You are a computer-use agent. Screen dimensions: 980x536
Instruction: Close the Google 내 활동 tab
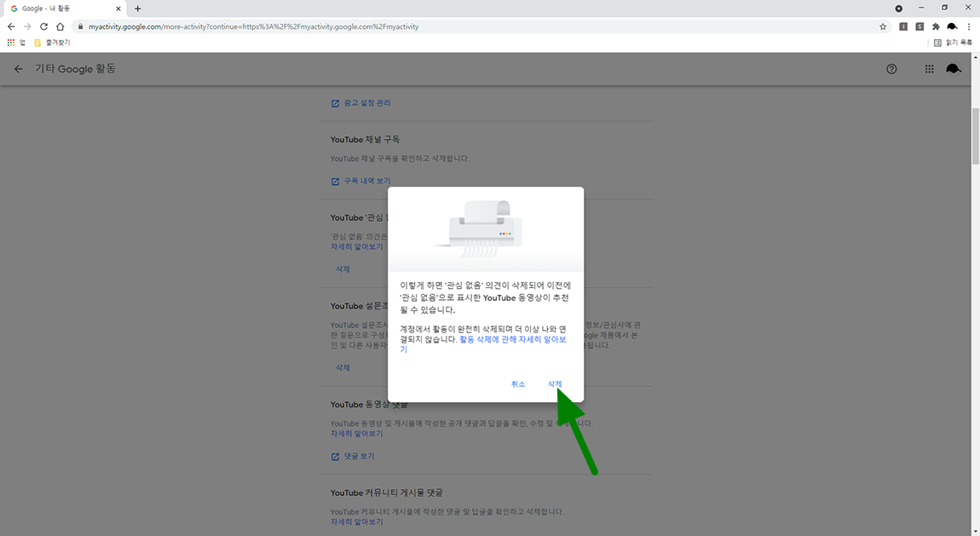point(118,9)
